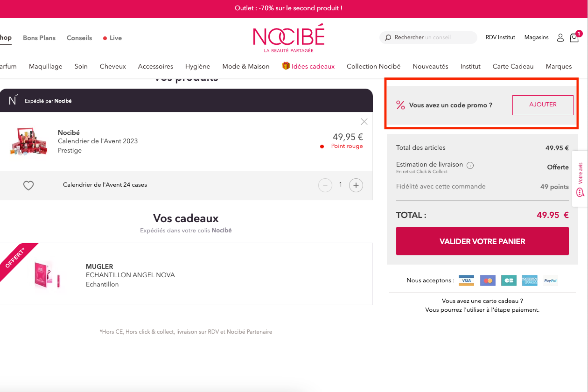Open Bons Plans tab
The width and height of the screenshot is (588, 392).
pos(39,38)
